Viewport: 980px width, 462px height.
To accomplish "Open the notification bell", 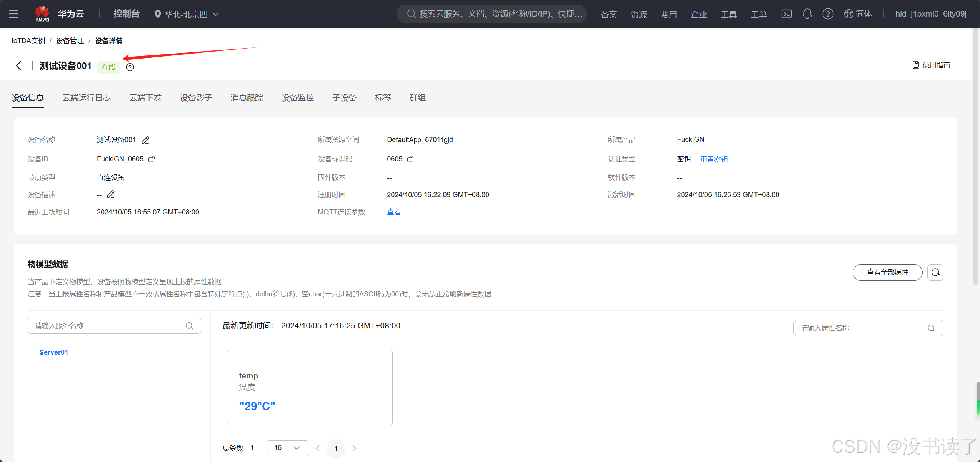I will [x=807, y=14].
